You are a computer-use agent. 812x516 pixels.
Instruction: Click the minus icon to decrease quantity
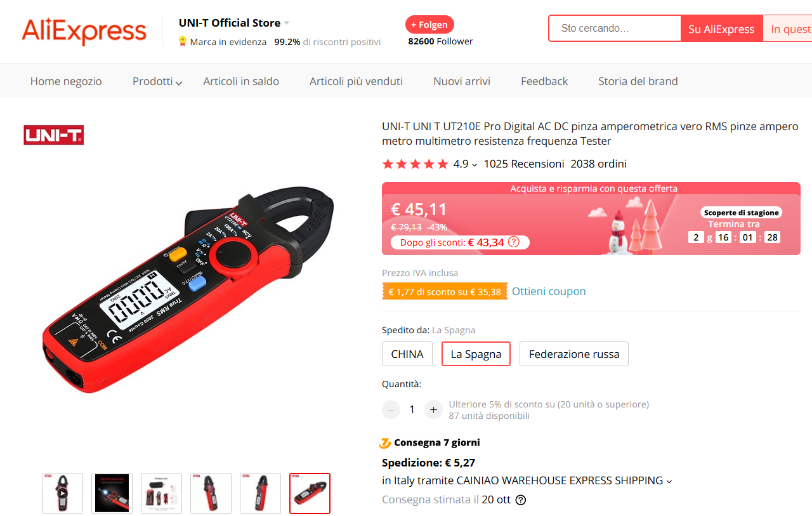pyautogui.click(x=391, y=409)
